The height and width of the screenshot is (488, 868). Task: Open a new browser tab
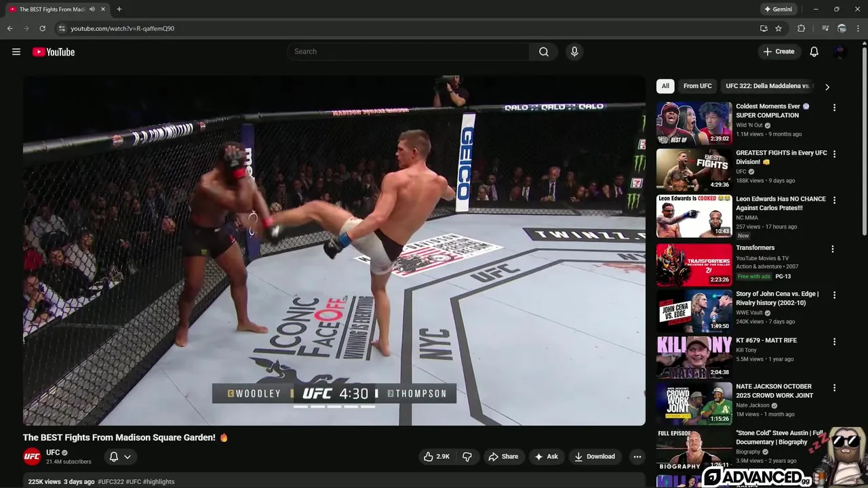tap(119, 9)
